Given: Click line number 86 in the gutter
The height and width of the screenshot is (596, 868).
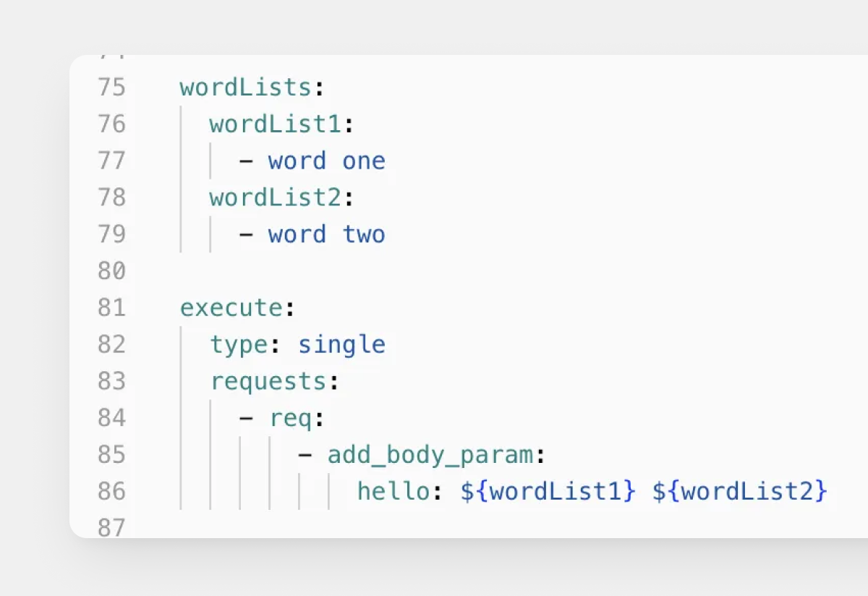Looking at the screenshot, I should (x=111, y=493).
